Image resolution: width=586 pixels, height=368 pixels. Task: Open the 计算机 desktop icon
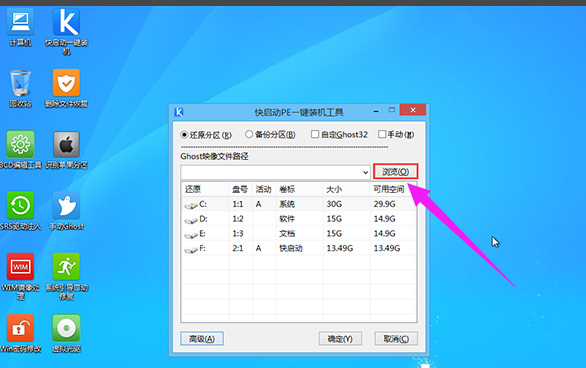pos(20,22)
